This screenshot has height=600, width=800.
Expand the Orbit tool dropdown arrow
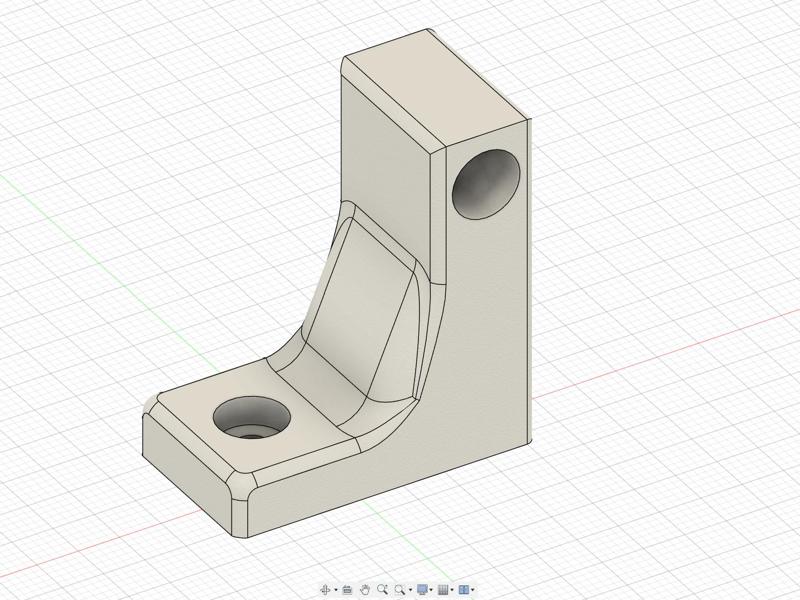336,588
